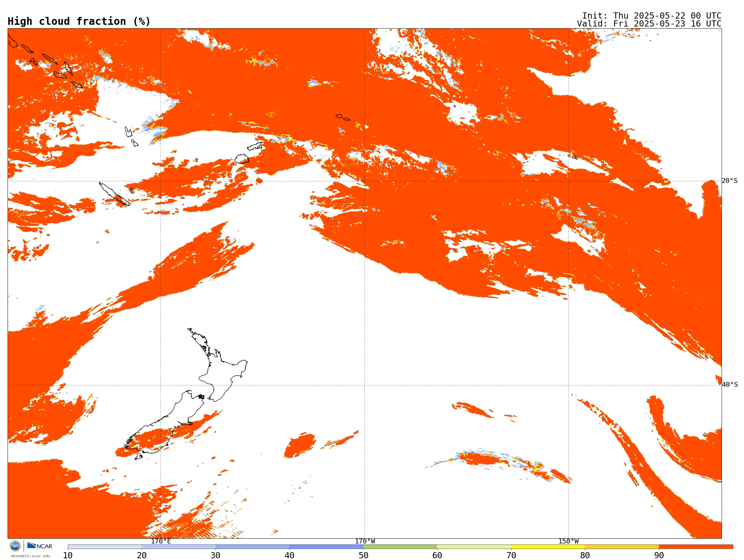744x560 pixels.
Task: Click the New Caledonia island outline
Action: pos(114,194)
